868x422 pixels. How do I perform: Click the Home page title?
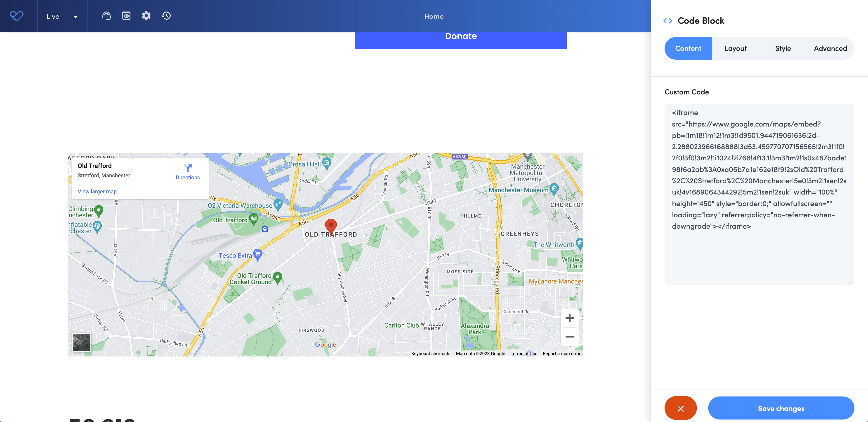434,16
